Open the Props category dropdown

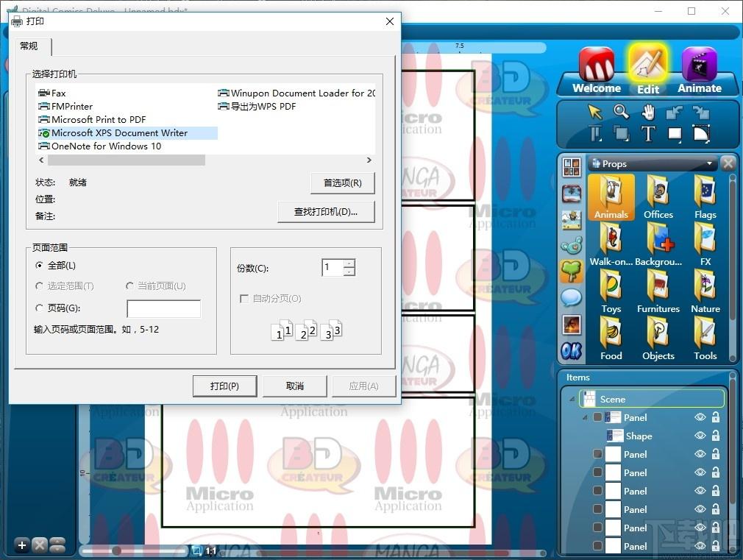[709, 163]
